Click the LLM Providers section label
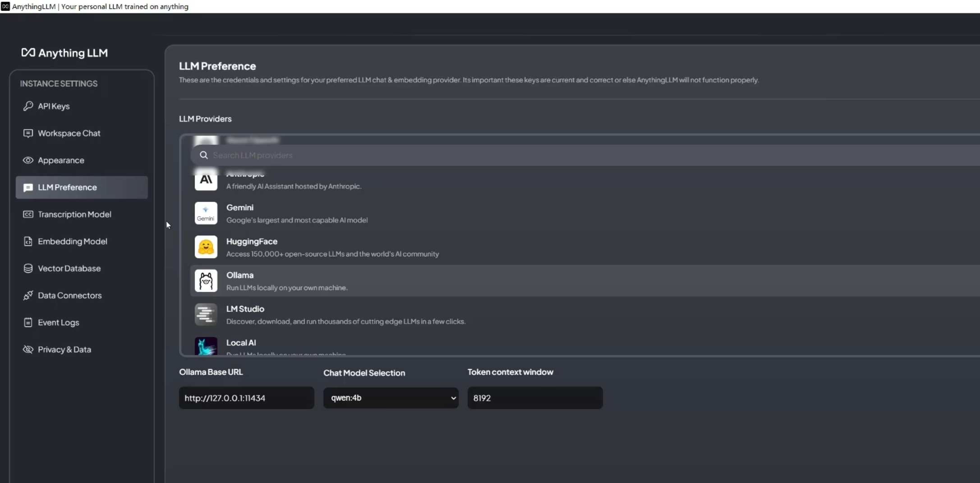Image resolution: width=980 pixels, height=483 pixels. [x=205, y=119]
